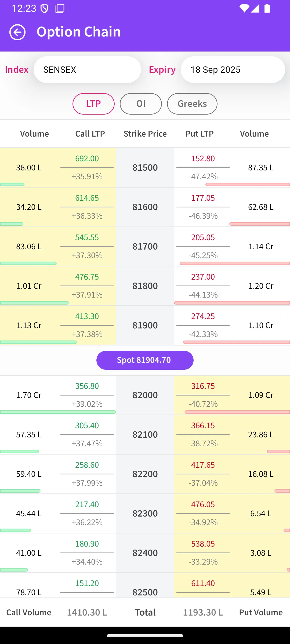Tap the Put Volume total label
290x644 pixels.
[x=261, y=612]
